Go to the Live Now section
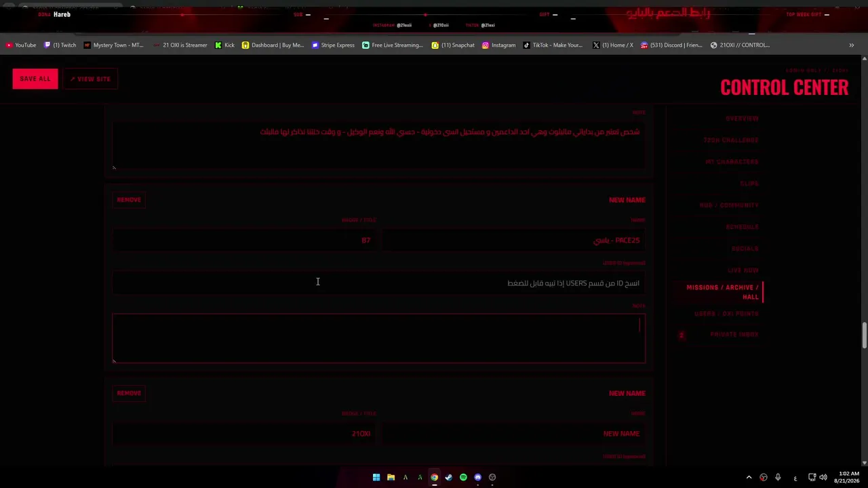The width and height of the screenshot is (868, 488). (x=743, y=270)
